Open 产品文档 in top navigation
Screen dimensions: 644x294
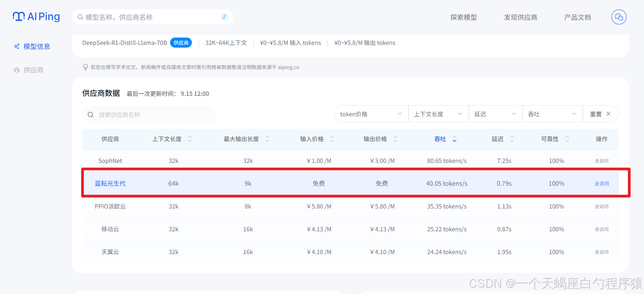[578, 17]
